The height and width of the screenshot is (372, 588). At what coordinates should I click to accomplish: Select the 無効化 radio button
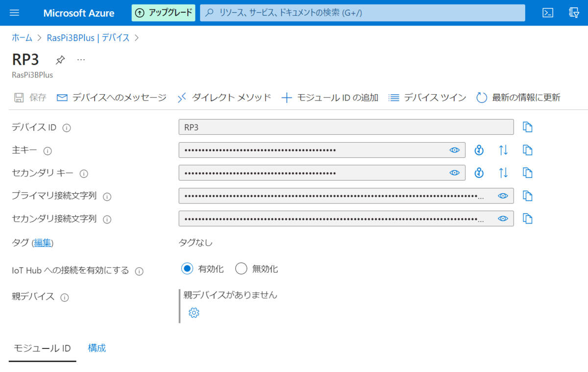(x=241, y=269)
